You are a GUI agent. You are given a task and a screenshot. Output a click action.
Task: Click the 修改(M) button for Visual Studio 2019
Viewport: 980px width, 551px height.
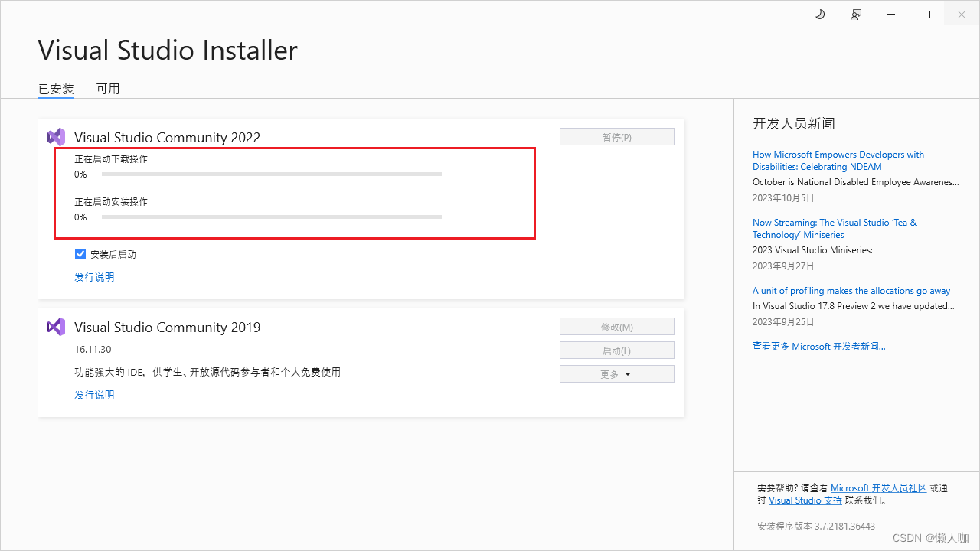617,327
